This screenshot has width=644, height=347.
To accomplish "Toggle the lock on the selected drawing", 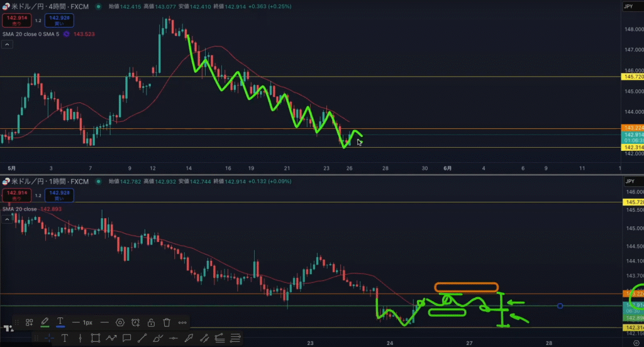I will click(x=151, y=322).
